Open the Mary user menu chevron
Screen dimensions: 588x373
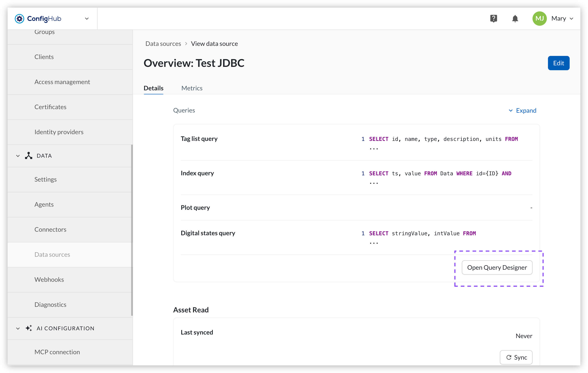point(571,19)
